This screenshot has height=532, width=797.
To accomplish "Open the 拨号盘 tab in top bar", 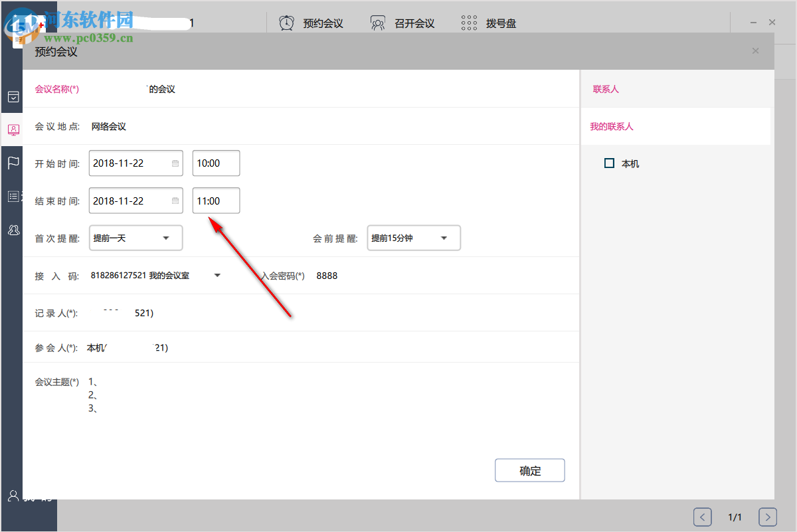I will [501, 23].
